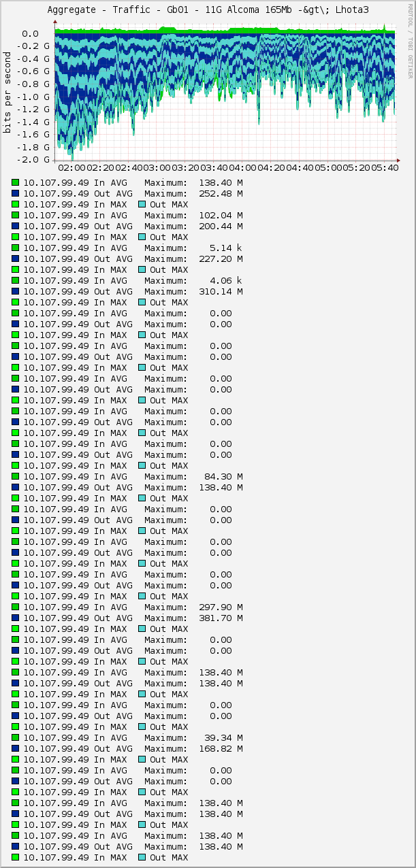416x868 pixels.
Task: Click the '05:40' time axis label
Action: point(385,168)
